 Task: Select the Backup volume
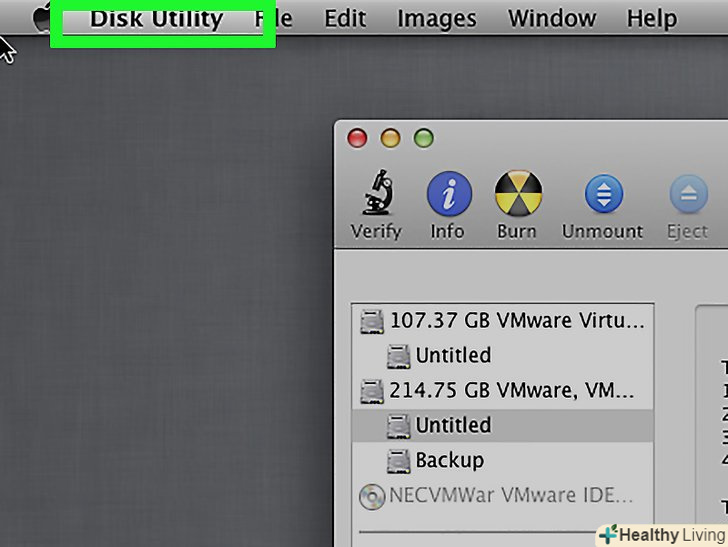click(x=503, y=461)
